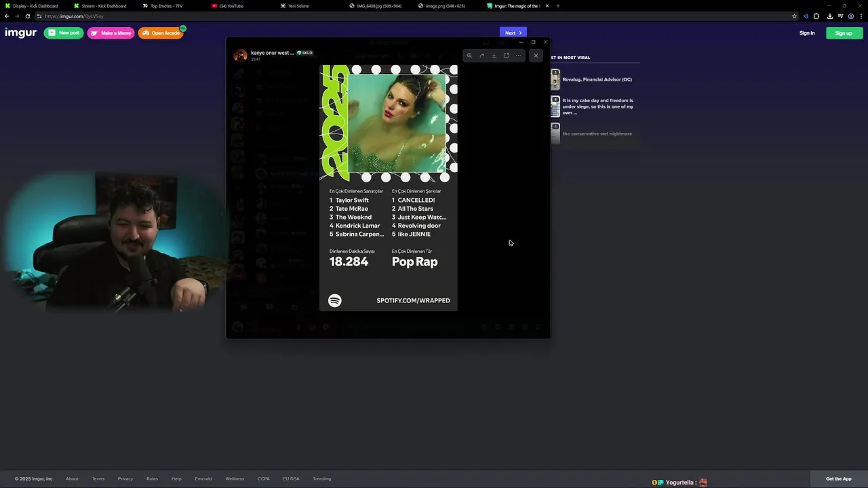Switch to Yeni Sekme tab
The width and height of the screenshot is (868, 488).
tap(298, 6)
